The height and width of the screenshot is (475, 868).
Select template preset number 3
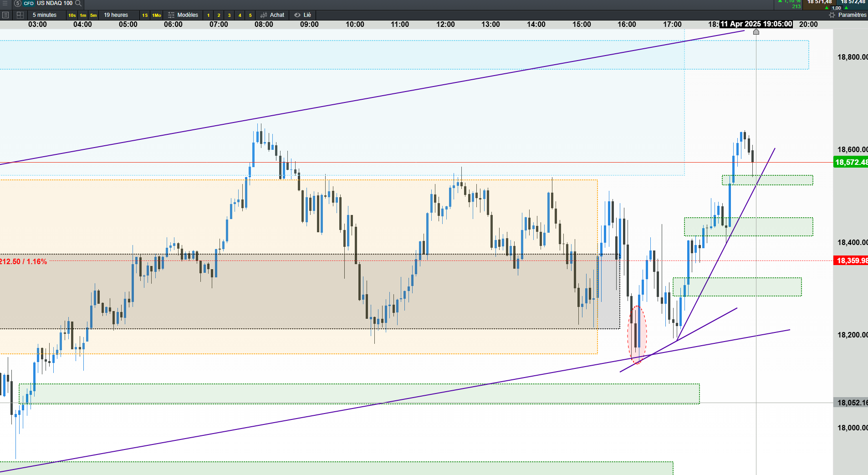point(229,15)
